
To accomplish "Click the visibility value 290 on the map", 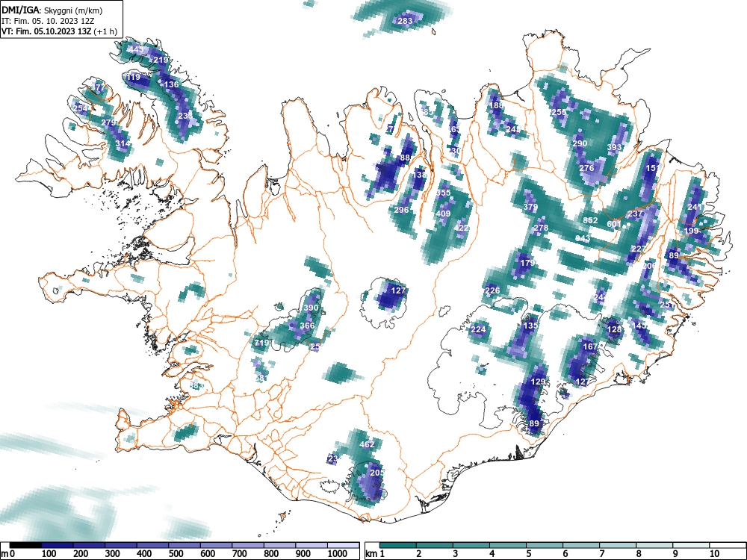I will point(580,143).
